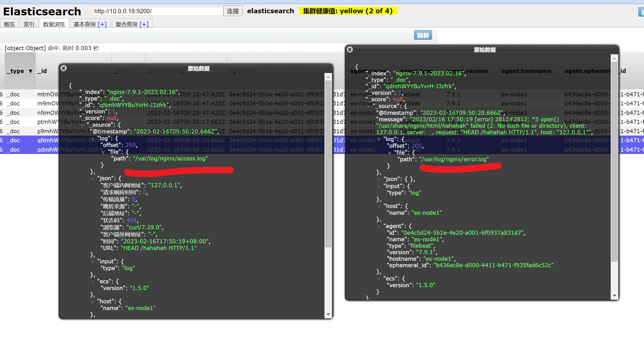This screenshot has width=644, height=342.
Task: Open the 概览 tab
Action: coord(9,24)
